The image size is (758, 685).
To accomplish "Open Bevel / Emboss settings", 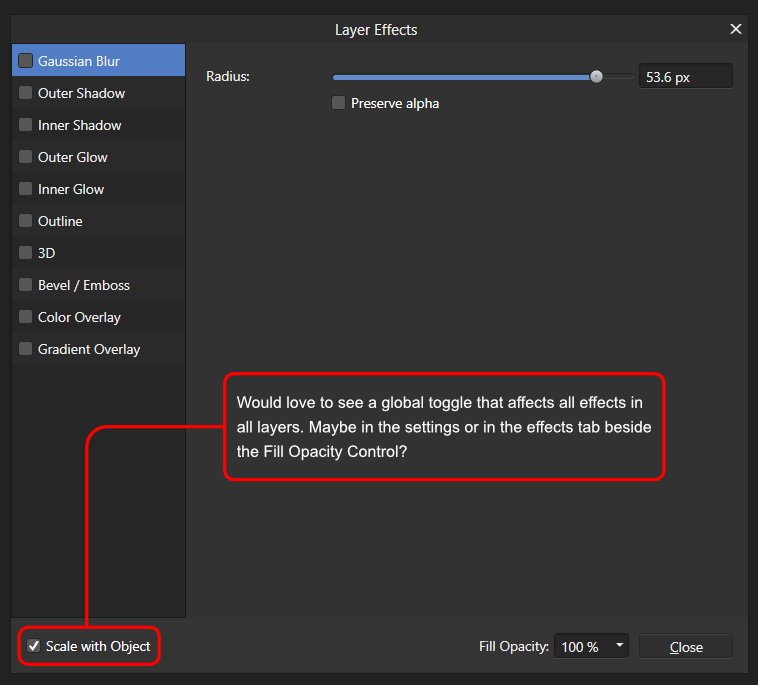I will pyautogui.click(x=99, y=285).
